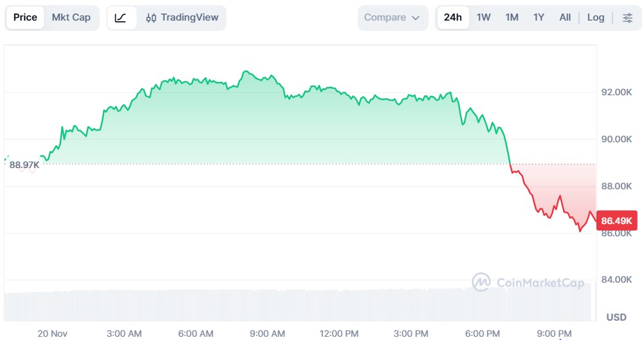Image resolution: width=644 pixels, height=340 pixels.
Task: Click the 20 Nov date axis label
Action: [53, 334]
